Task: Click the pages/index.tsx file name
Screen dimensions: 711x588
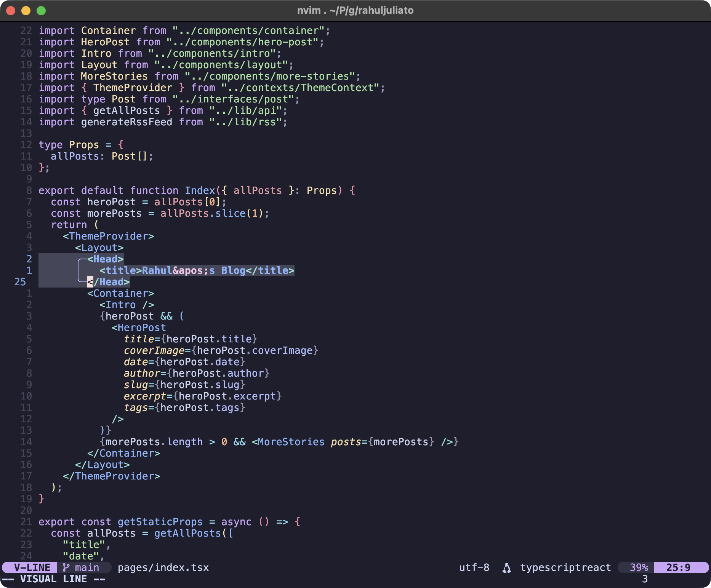Action: coord(163,567)
